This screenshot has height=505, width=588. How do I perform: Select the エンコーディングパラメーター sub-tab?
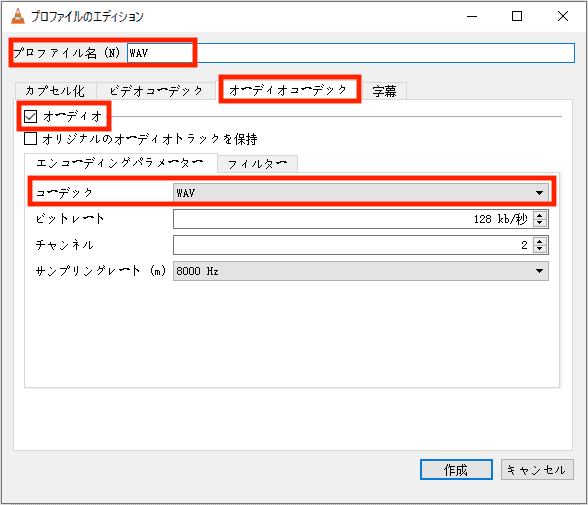[x=120, y=163]
